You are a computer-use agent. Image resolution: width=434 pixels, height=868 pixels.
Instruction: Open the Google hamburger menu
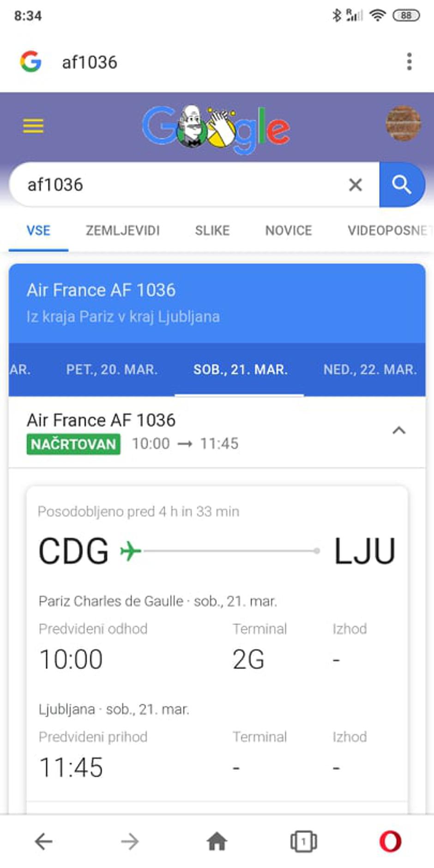[33, 126]
